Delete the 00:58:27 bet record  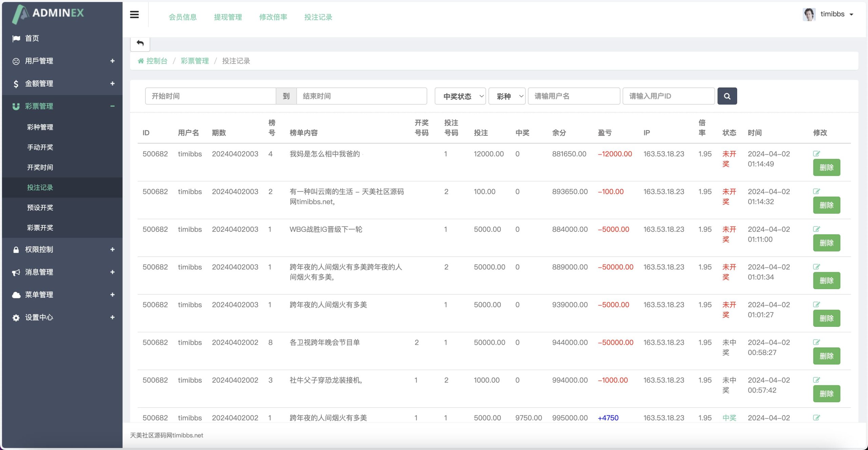pyautogui.click(x=826, y=356)
